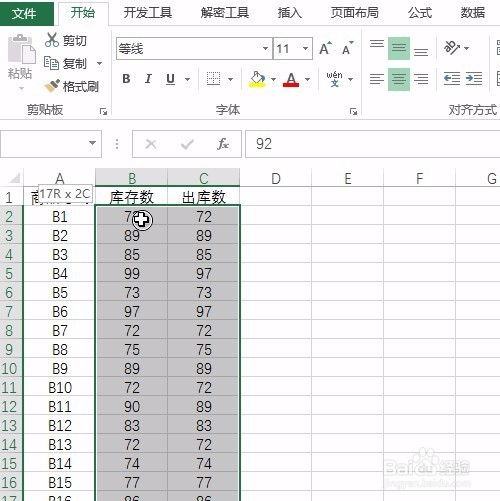Confirm entry check mark button
Screen dimensions: 500x501
click(187, 144)
